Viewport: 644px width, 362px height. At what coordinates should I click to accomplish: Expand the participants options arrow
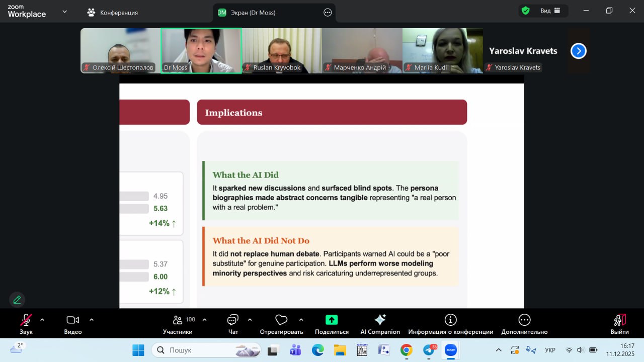coord(205,320)
